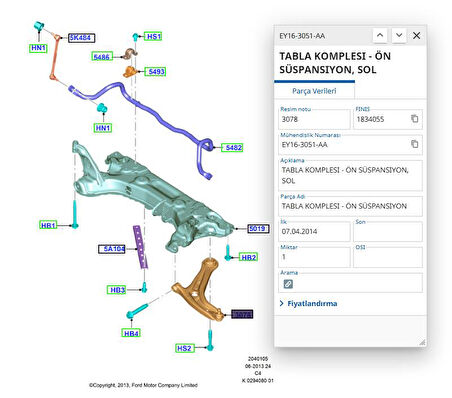Select panel header text EY16-3051-AA
452x398 pixels.
point(302,36)
